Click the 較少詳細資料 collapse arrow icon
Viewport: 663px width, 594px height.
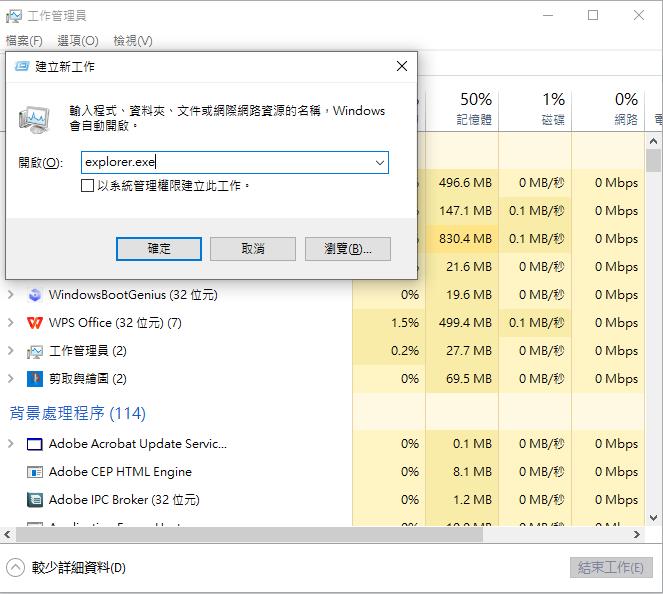point(16,567)
